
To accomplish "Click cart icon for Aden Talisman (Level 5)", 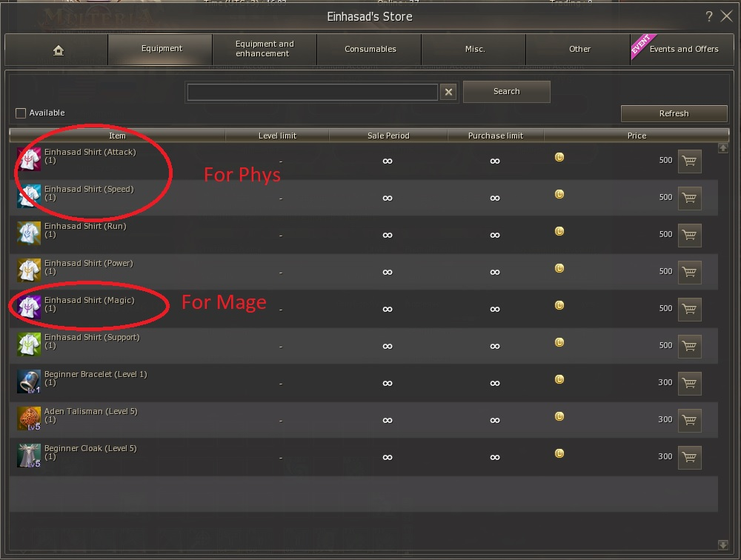I will pos(689,420).
